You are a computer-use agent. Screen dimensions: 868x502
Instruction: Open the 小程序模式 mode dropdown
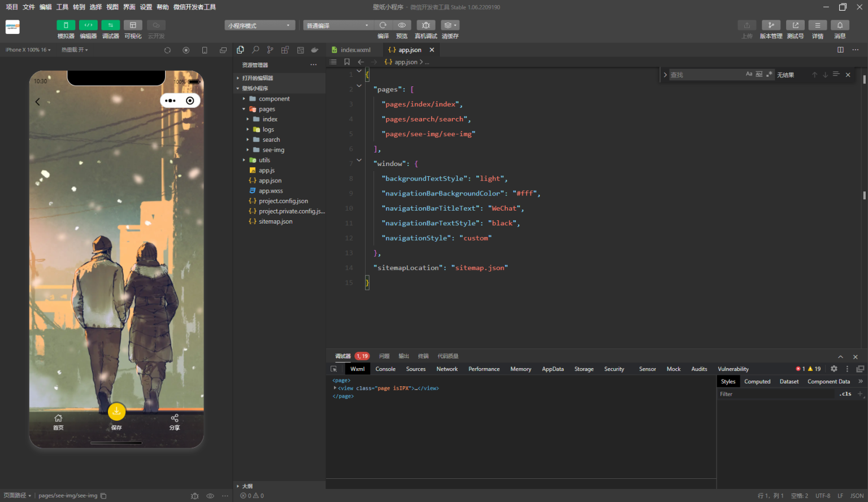pyautogui.click(x=260, y=25)
